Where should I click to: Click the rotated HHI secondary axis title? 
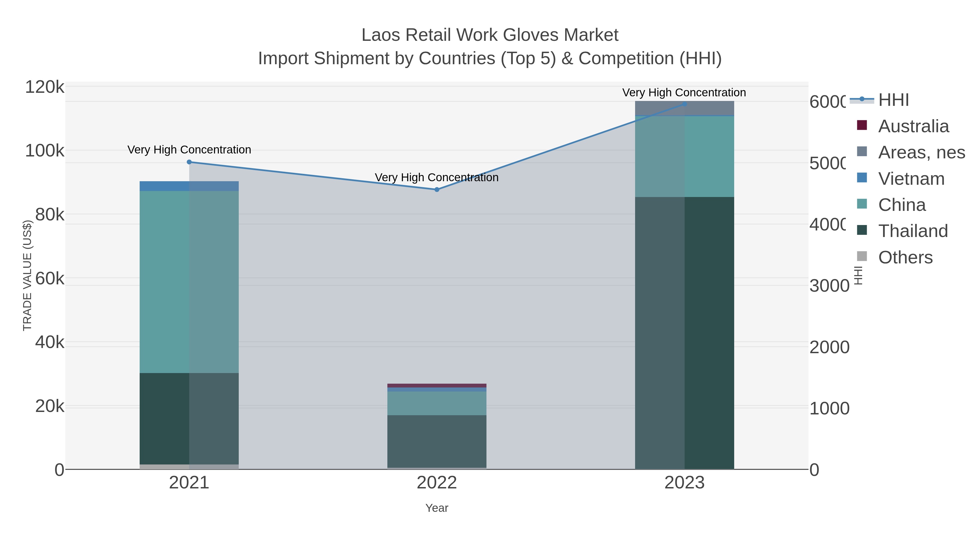coord(858,275)
